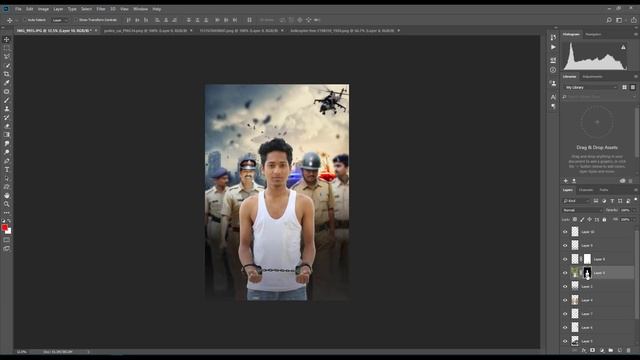Select the Brush tool
This screenshot has width=640, height=360.
tap(7, 100)
